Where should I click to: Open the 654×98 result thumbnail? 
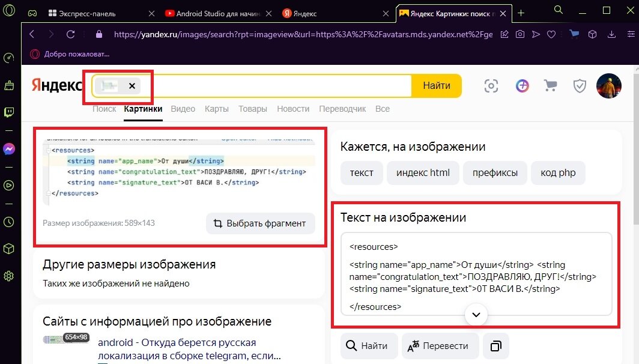click(x=66, y=339)
